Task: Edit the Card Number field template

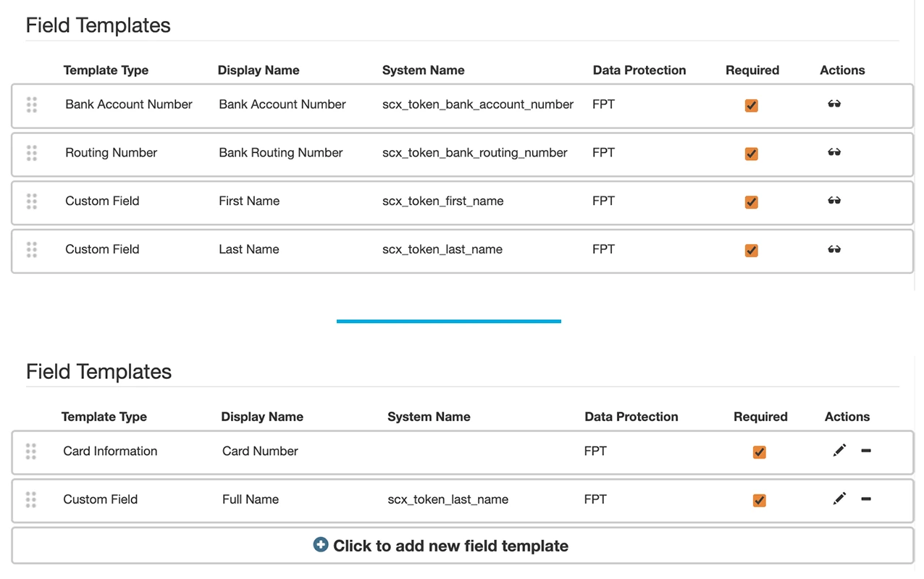Action: coord(839,451)
